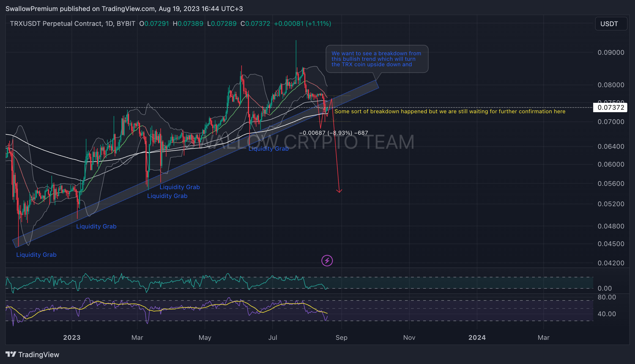Click the Sep time axis label

(341, 338)
